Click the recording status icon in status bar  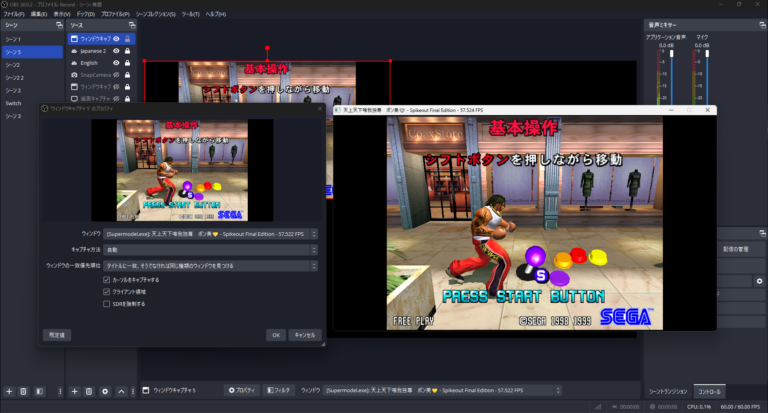pos(652,407)
